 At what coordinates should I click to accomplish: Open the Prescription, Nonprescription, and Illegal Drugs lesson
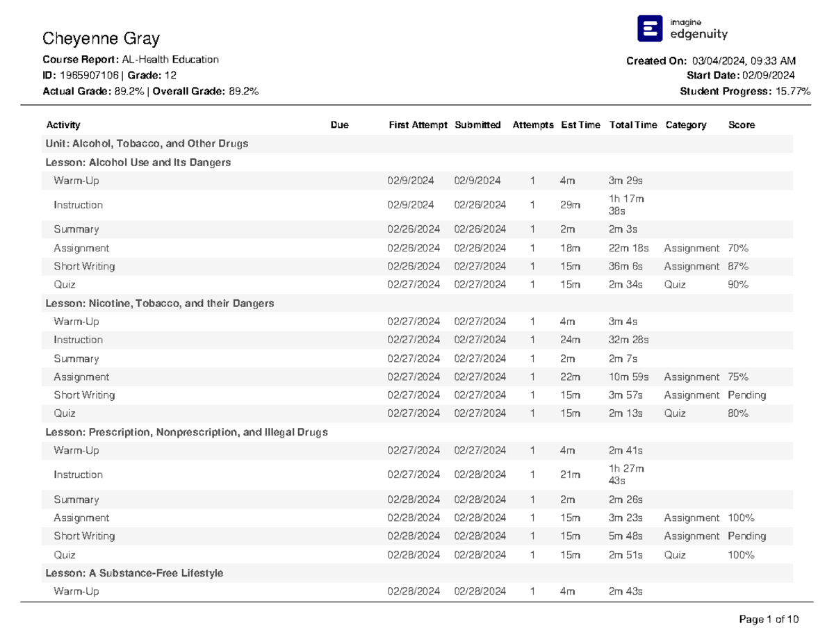pos(186,432)
